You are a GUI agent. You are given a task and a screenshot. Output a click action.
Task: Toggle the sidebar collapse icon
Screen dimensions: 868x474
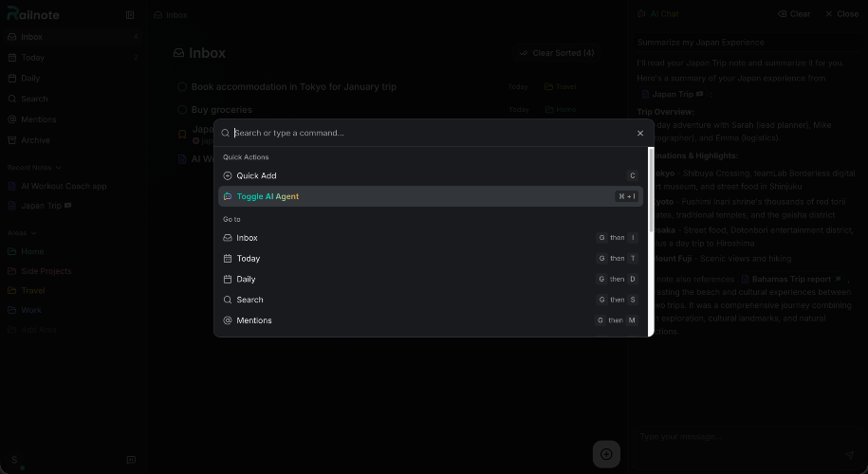click(x=130, y=15)
